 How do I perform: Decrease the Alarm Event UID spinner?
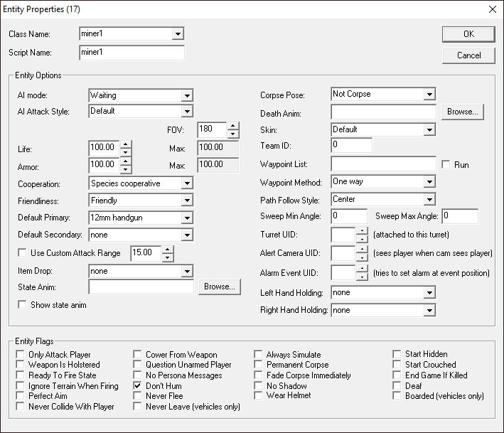click(x=362, y=277)
